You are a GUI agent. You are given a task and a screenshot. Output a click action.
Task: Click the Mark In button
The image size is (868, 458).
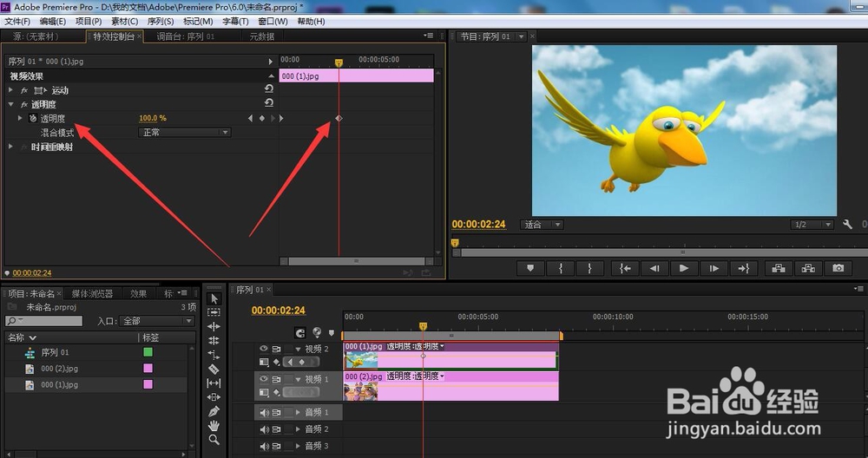(x=560, y=268)
